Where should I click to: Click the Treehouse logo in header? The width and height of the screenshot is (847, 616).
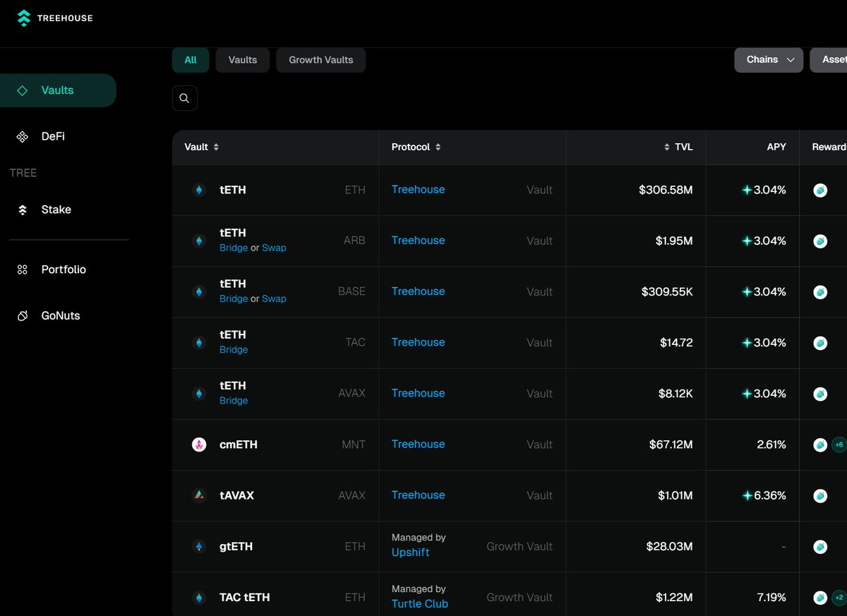point(55,18)
